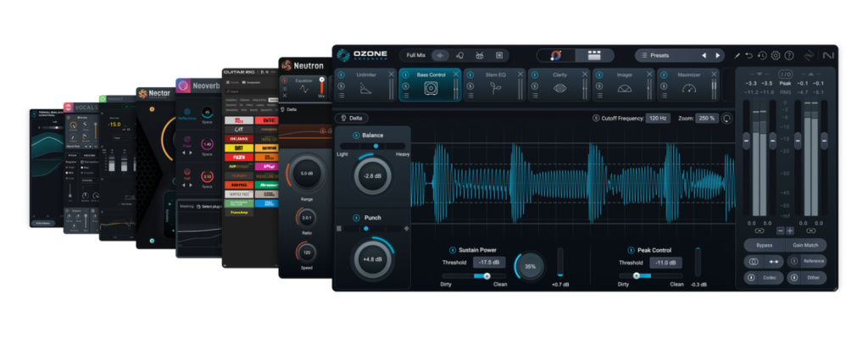
Task: Select the Imager module
Action: [624, 86]
